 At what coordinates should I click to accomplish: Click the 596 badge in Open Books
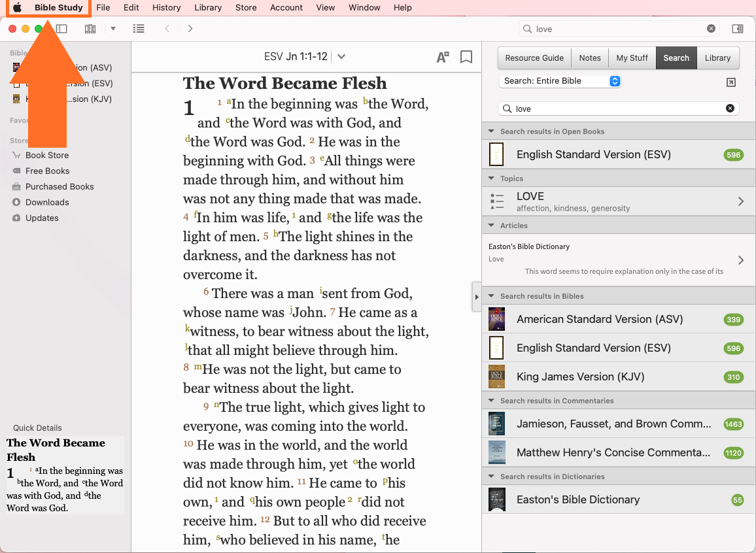733,155
